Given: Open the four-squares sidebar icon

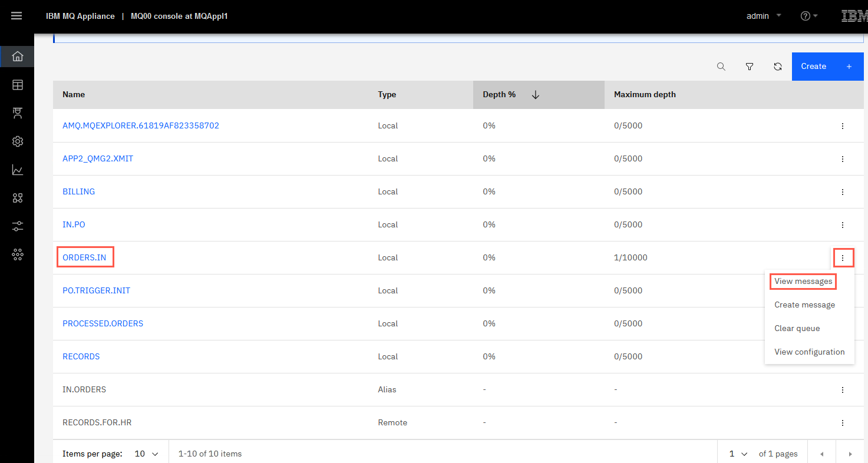Looking at the screenshot, I should point(17,198).
